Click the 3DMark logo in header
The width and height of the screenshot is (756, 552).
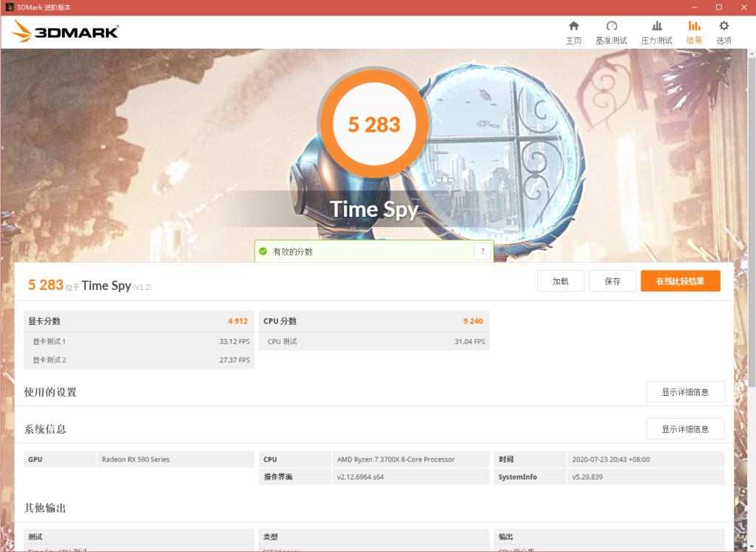[x=64, y=31]
